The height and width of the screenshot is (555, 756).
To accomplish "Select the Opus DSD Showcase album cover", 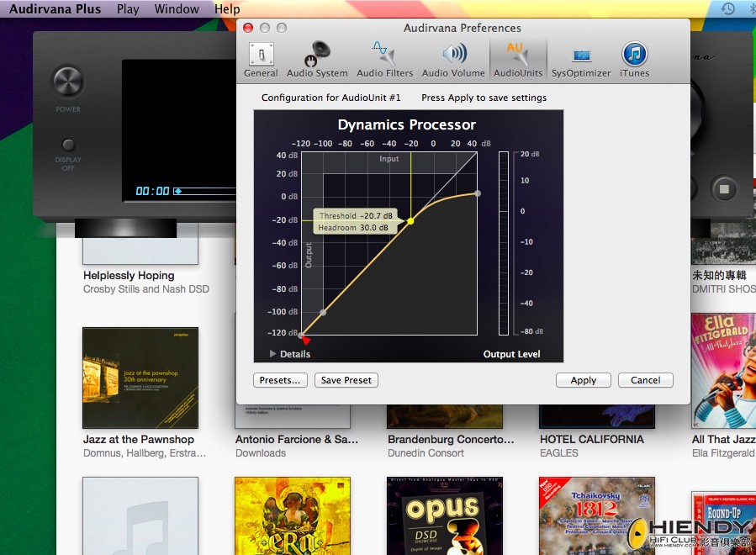I will (445, 516).
